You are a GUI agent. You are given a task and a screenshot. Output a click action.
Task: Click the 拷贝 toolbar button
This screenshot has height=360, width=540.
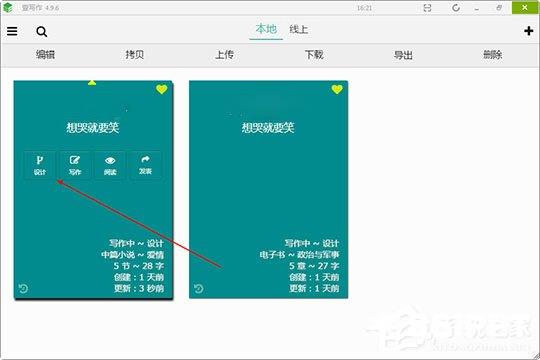[135, 54]
